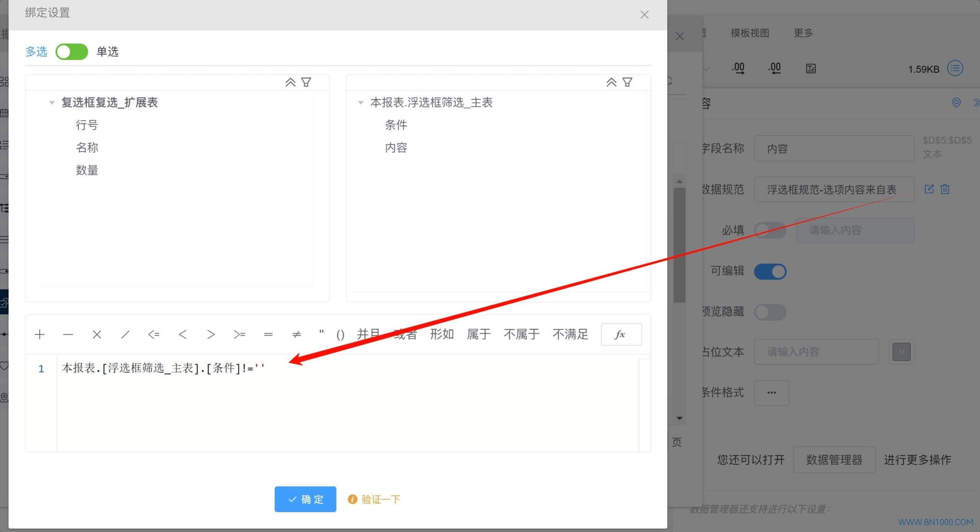This screenshot has width=980, height=532.
Task: Expand the side panel double-chevron
Action: pos(976,103)
